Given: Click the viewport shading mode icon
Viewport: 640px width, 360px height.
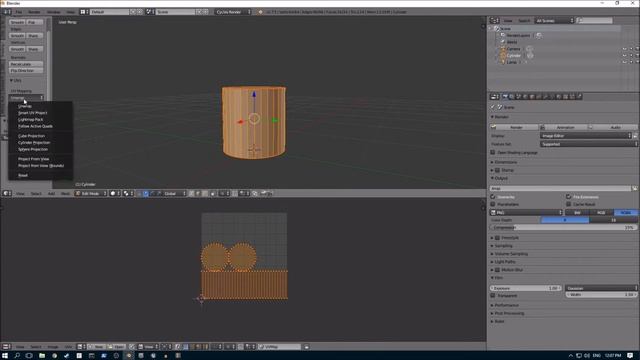Looking at the screenshot, I should 114,193.
